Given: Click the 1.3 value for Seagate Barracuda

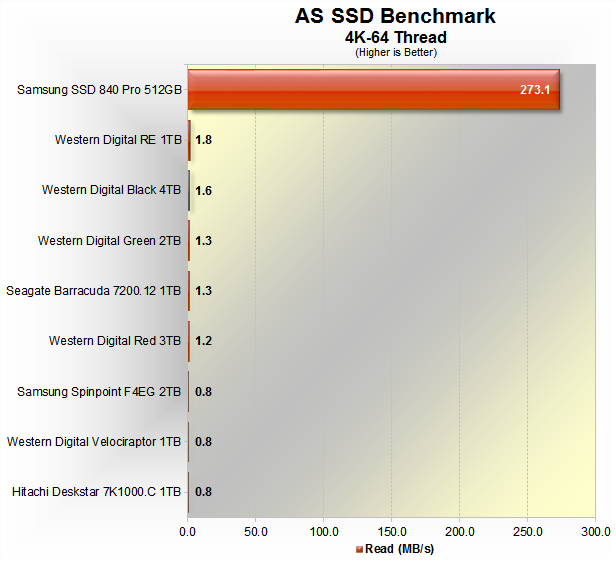Looking at the screenshot, I should point(204,291).
